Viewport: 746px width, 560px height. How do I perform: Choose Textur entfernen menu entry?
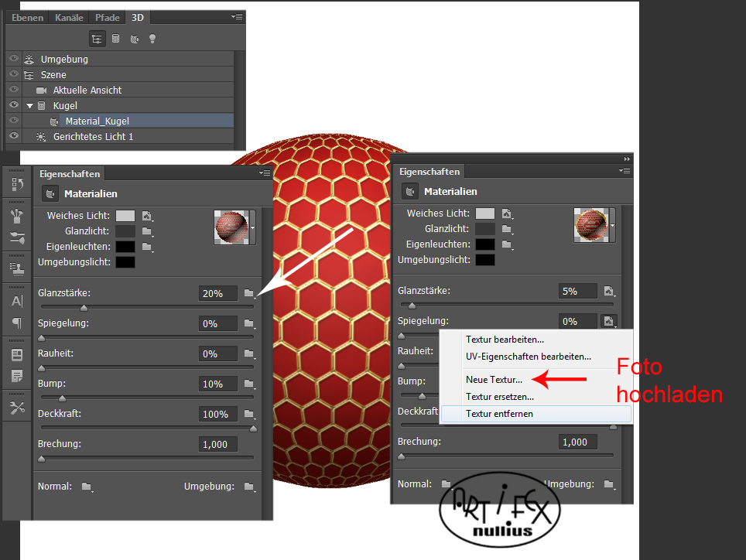536,414
